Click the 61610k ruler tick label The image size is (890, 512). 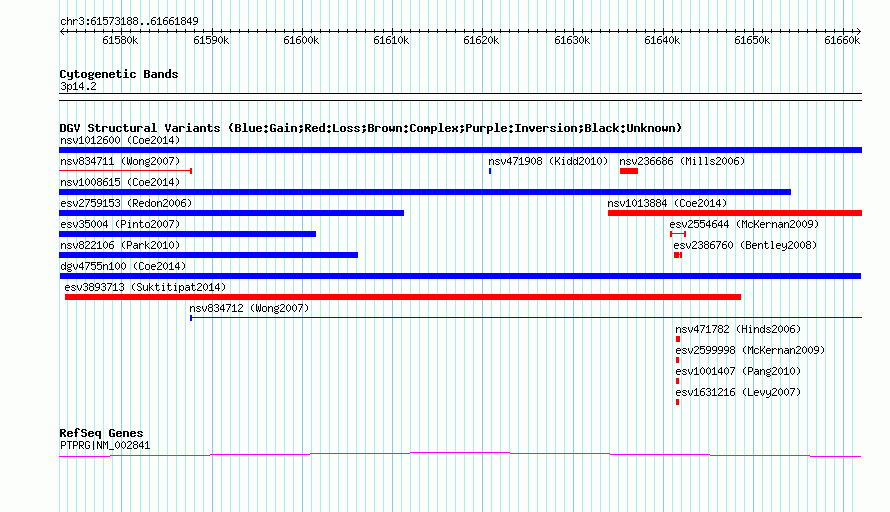pyautogui.click(x=391, y=40)
